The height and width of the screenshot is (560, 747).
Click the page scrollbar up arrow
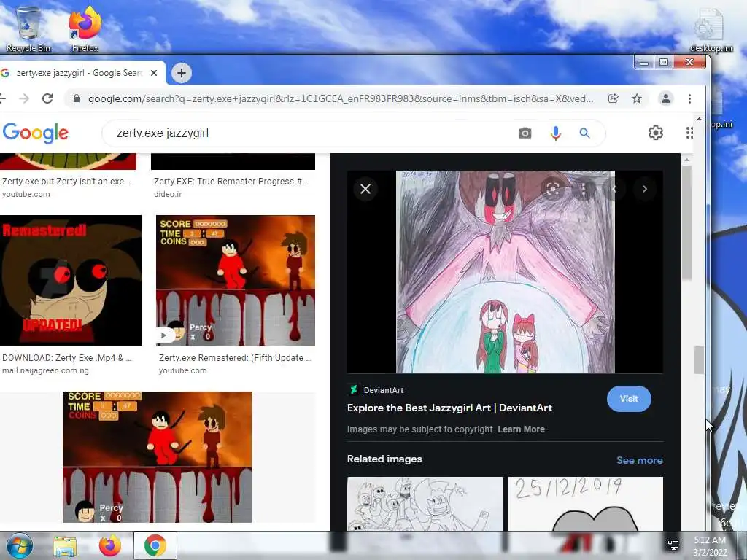pos(699,119)
